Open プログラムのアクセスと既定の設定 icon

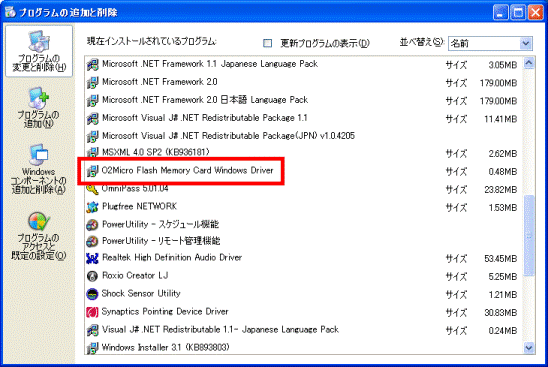pos(38,236)
